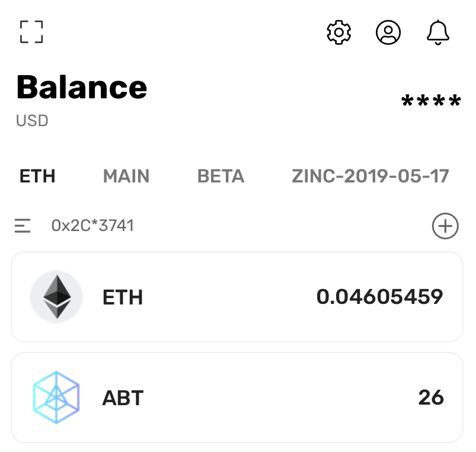Screen dimensions: 476x452
Task: Open the QR code scanner
Action: 31,32
